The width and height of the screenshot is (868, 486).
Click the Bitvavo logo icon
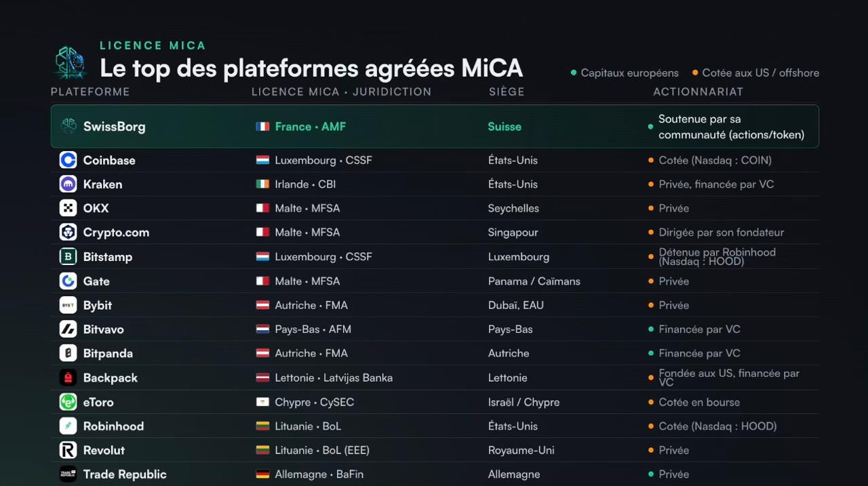coord(68,329)
